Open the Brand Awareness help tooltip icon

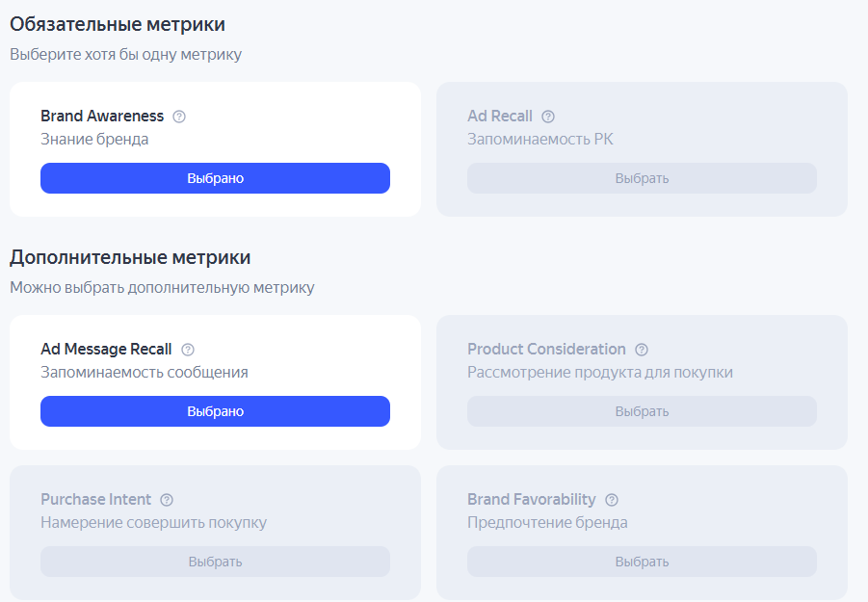[x=179, y=117]
